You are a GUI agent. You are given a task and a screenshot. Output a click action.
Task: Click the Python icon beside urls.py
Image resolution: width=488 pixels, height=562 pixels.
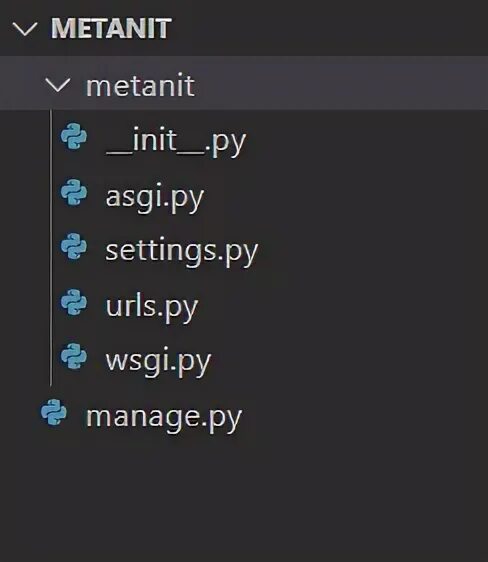coord(74,303)
